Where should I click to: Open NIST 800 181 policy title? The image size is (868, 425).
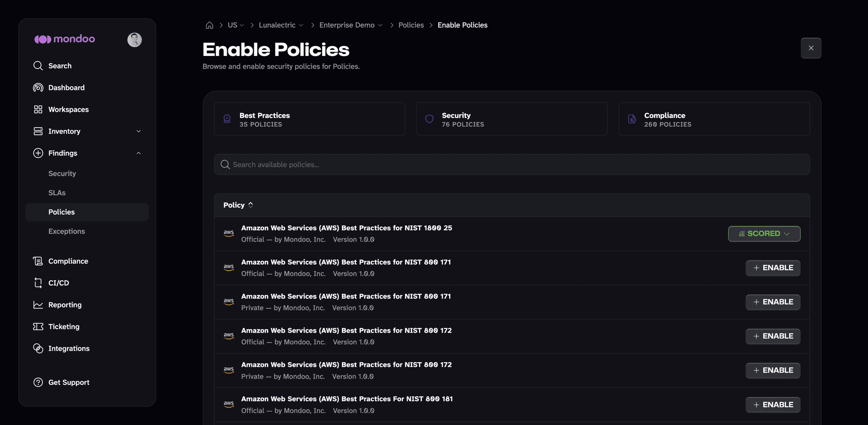(347, 399)
